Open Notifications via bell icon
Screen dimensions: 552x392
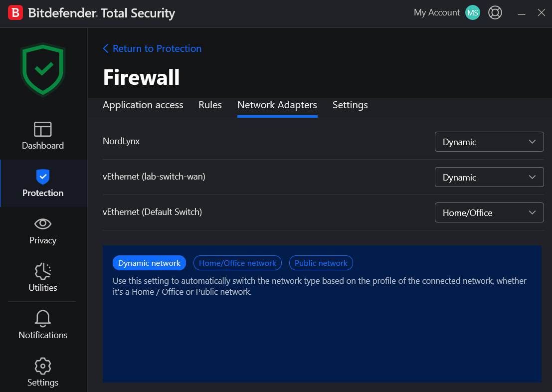pyautogui.click(x=43, y=318)
